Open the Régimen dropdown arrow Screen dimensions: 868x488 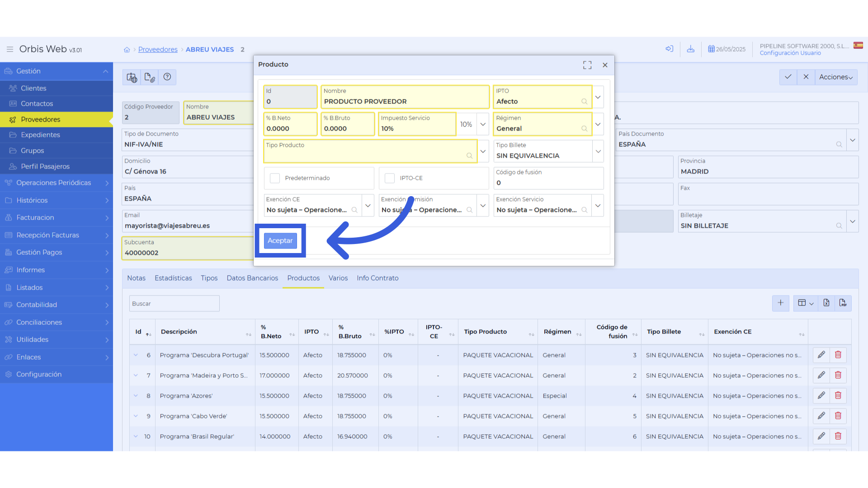click(x=598, y=124)
